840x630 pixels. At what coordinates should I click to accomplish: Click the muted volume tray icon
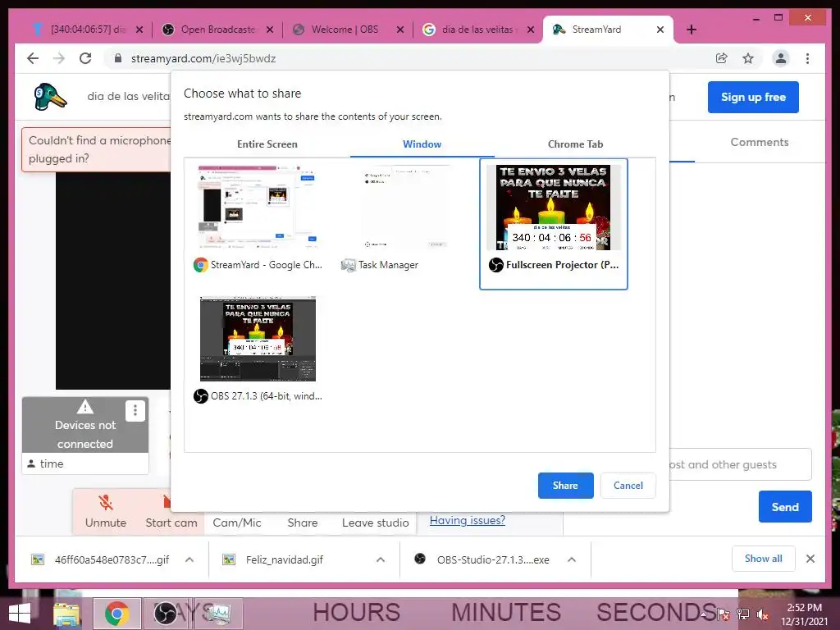tap(762, 614)
